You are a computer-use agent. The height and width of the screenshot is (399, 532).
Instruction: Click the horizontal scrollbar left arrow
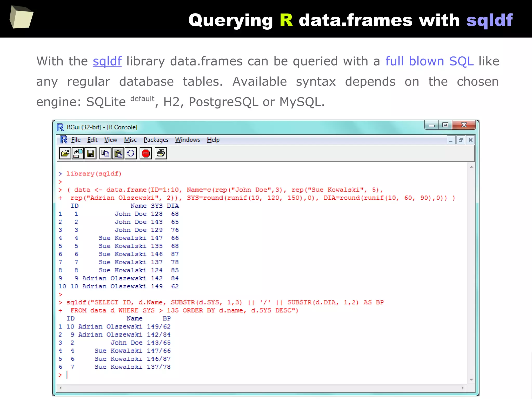tap(60, 388)
